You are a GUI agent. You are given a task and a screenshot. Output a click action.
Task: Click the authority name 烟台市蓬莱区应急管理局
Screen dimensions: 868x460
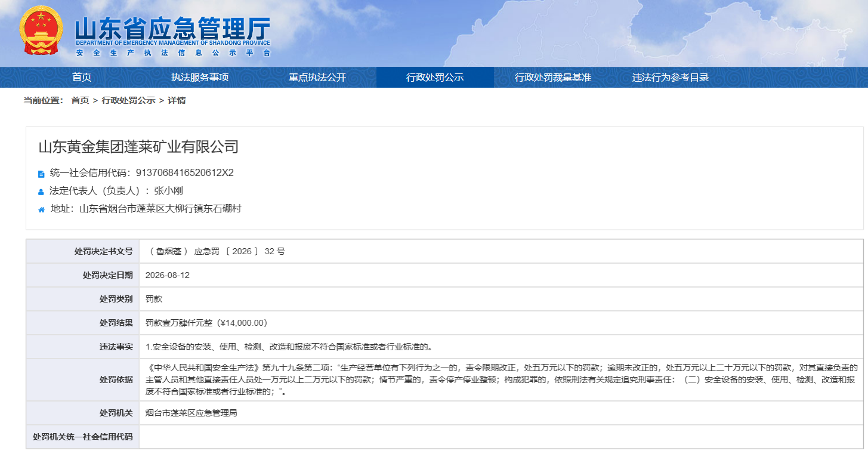pyautogui.click(x=191, y=413)
